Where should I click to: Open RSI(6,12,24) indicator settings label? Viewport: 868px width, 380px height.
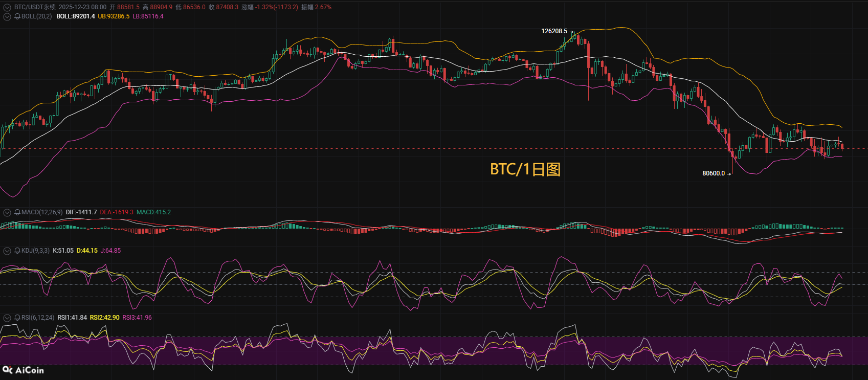click(38, 318)
